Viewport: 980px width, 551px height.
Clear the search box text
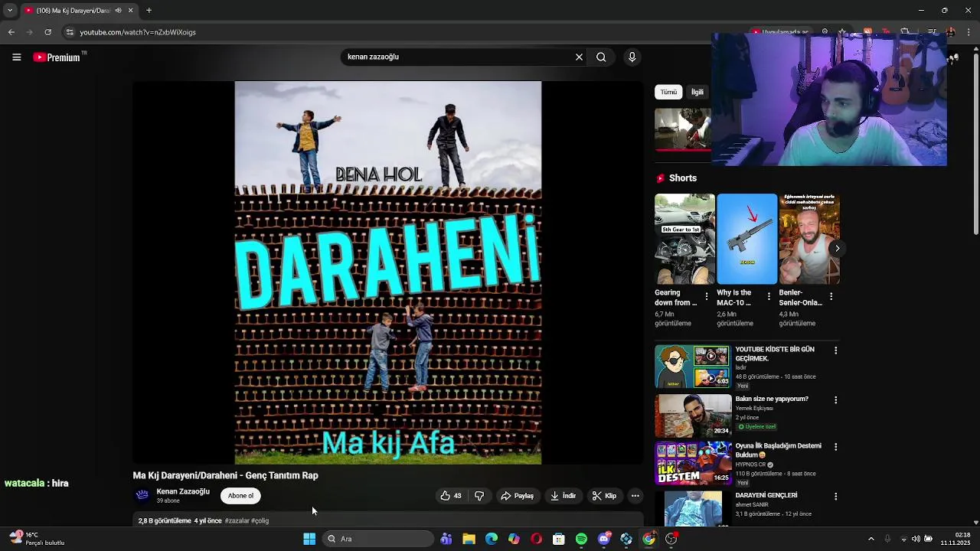click(x=579, y=57)
